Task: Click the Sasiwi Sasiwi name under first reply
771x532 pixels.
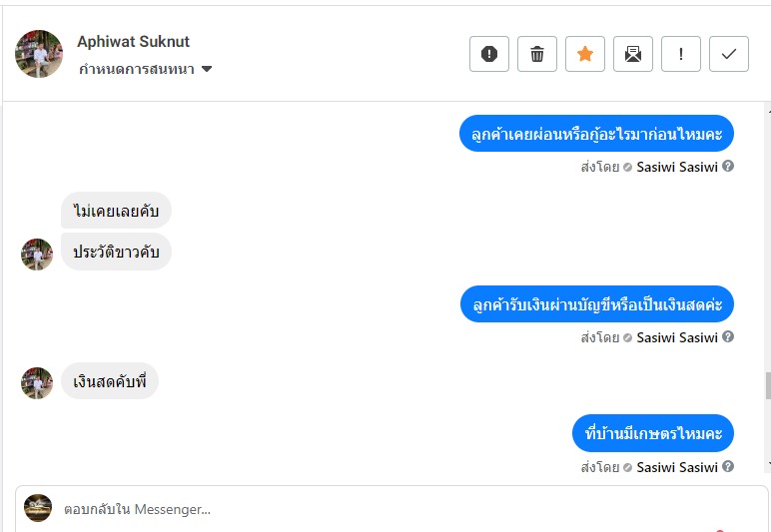Action: 677,167
